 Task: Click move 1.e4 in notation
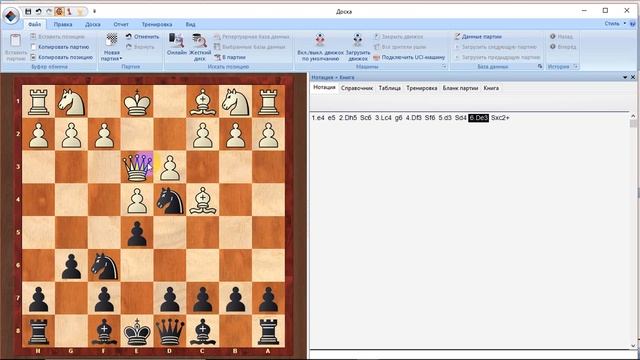coord(318,118)
